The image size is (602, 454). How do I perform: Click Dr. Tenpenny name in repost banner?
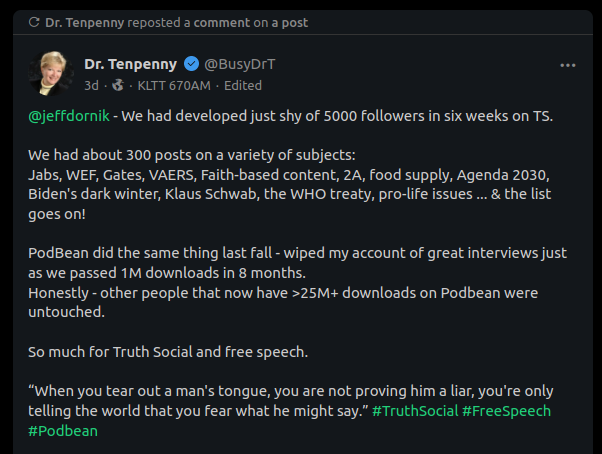click(84, 23)
